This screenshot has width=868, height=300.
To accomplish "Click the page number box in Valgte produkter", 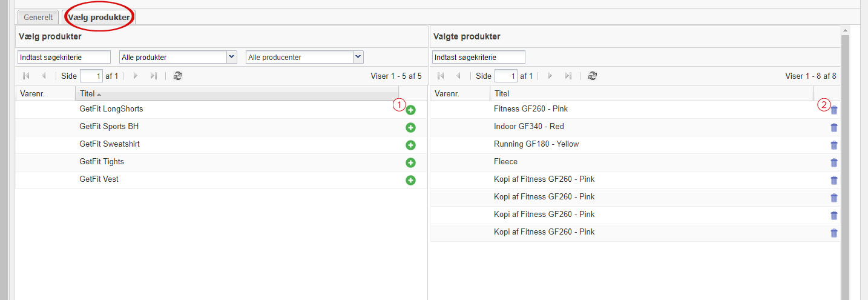I will [x=506, y=76].
